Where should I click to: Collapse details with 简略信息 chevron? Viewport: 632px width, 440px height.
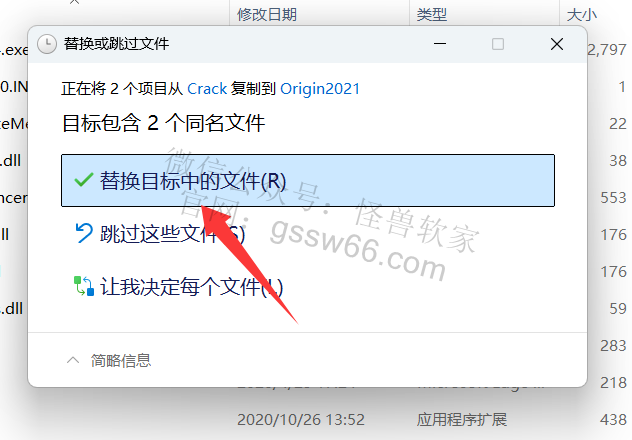73,360
